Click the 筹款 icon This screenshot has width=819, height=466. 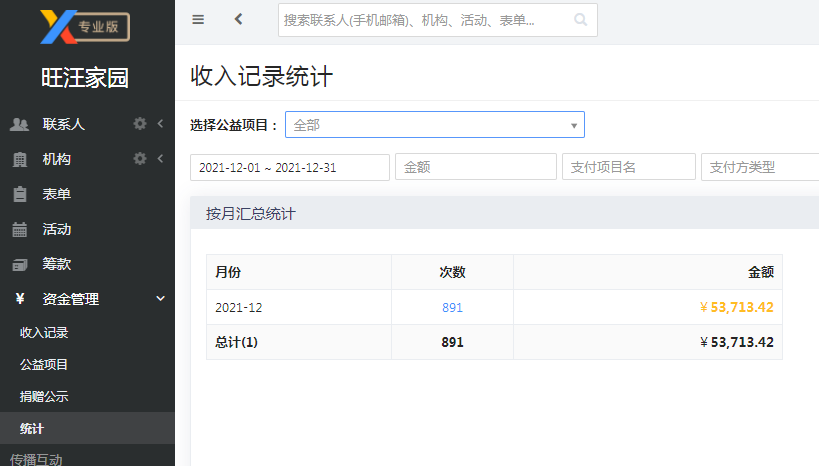(19, 264)
